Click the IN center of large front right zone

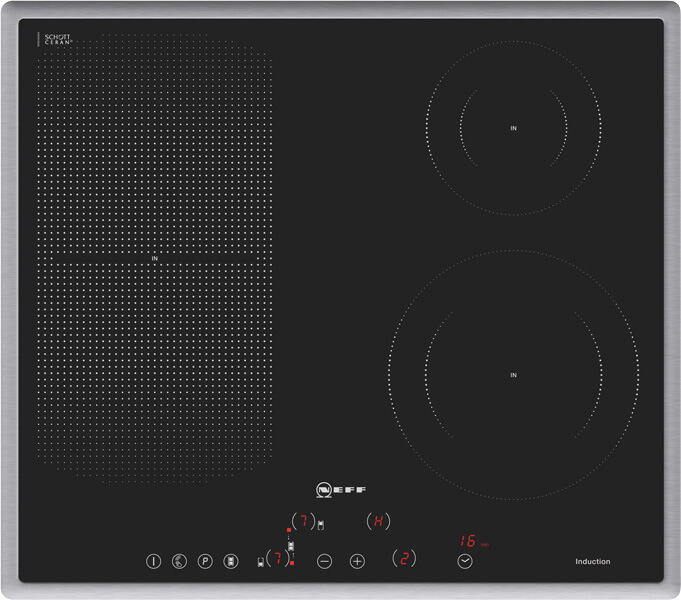point(514,375)
